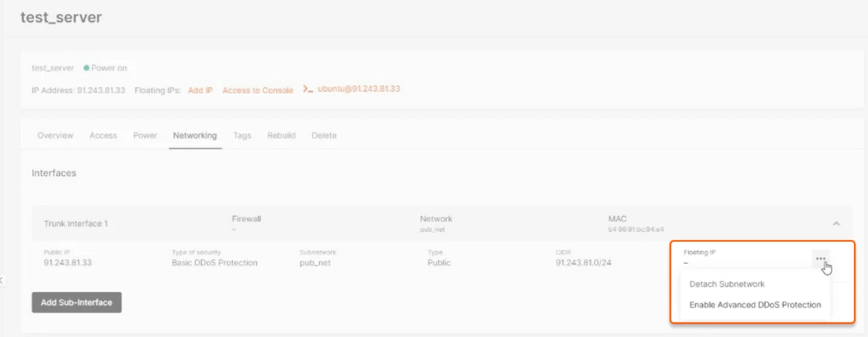This screenshot has height=337, width=868.
Task: Click the Trunk Interface 1 label
Action: 76,224
